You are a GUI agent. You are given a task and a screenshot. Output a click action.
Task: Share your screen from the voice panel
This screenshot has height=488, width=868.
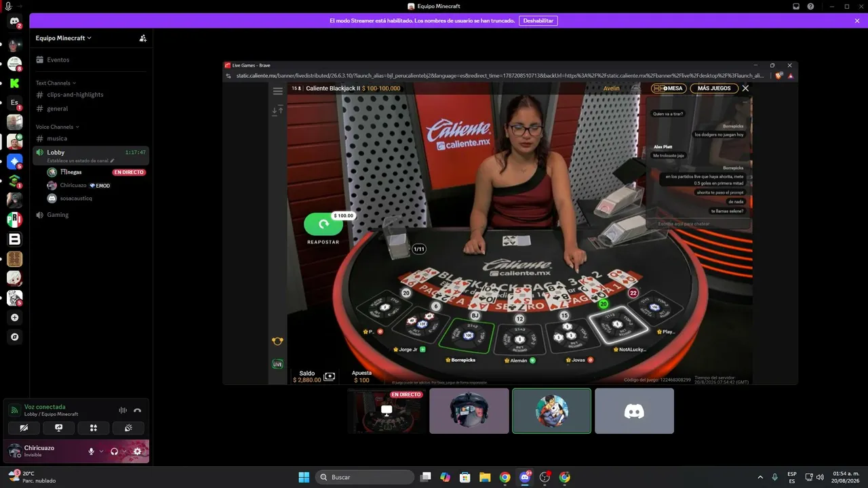[x=59, y=428]
